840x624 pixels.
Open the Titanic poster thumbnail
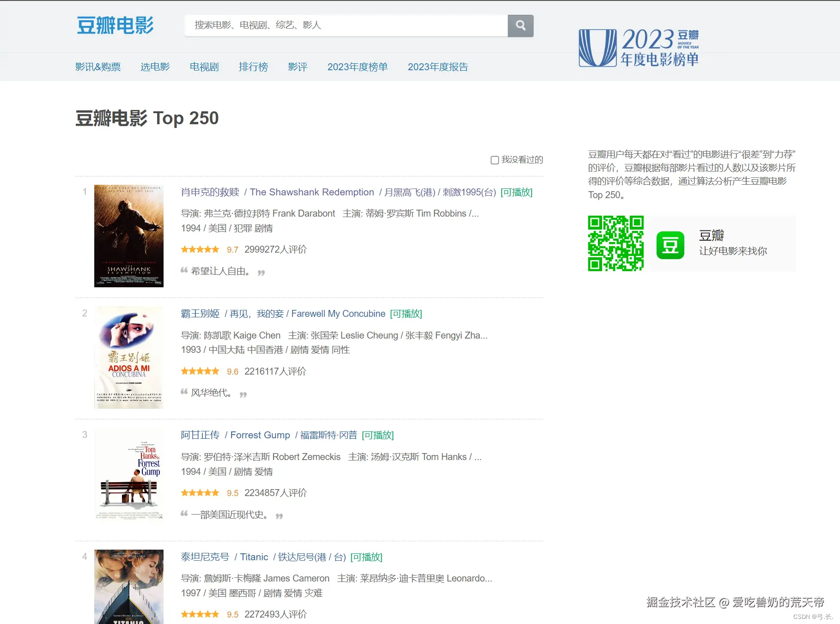tap(129, 587)
